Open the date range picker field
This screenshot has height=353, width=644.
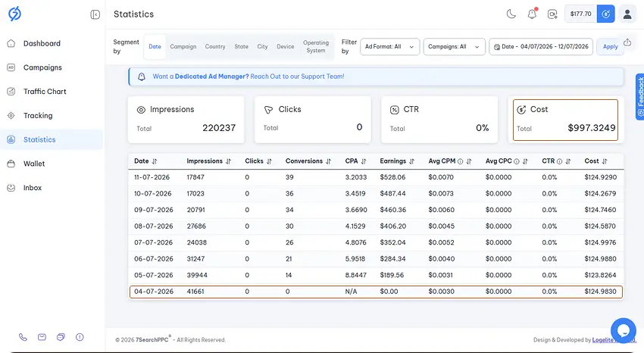coord(541,47)
